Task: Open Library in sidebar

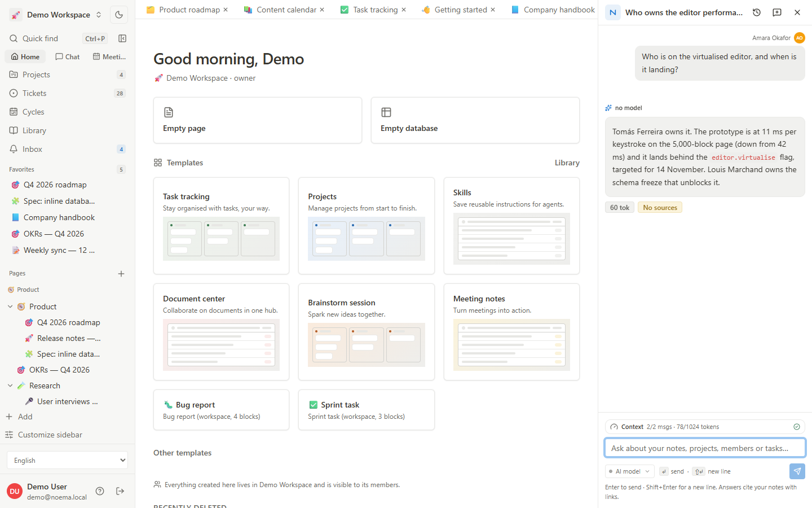Action: coord(68,130)
